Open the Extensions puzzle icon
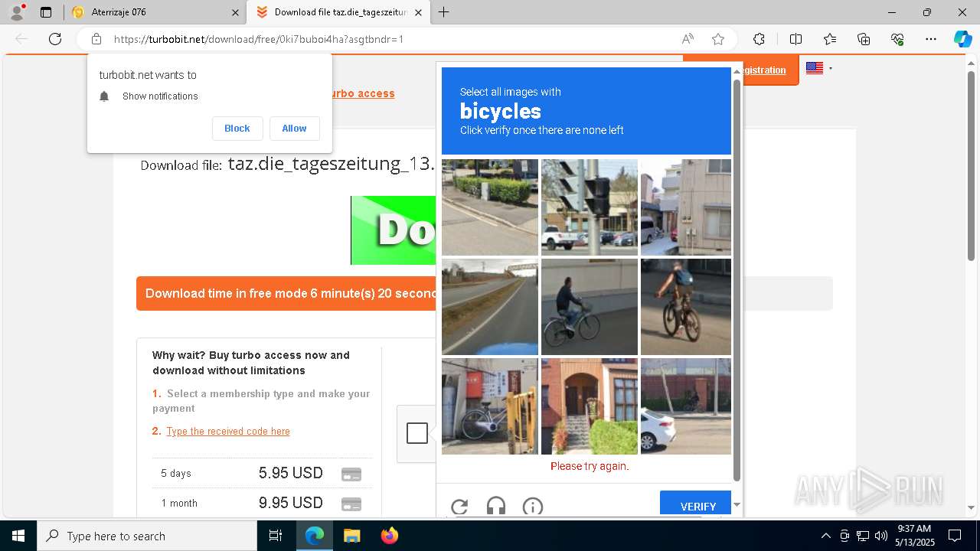Viewport: 980px width, 551px height. (x=759, y=39)
